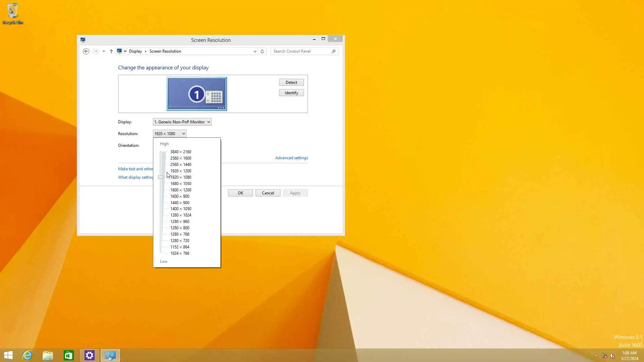The width and height of the screenshot is (644, 362).
Task: Choose 1280 × 720 resolution
Action: (179, 241)
